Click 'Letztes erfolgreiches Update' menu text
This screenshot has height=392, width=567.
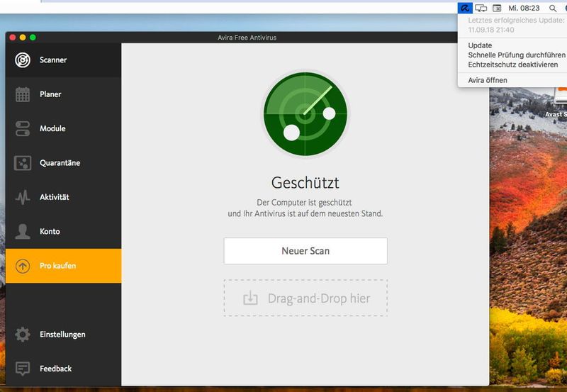[x=516, y=21]
